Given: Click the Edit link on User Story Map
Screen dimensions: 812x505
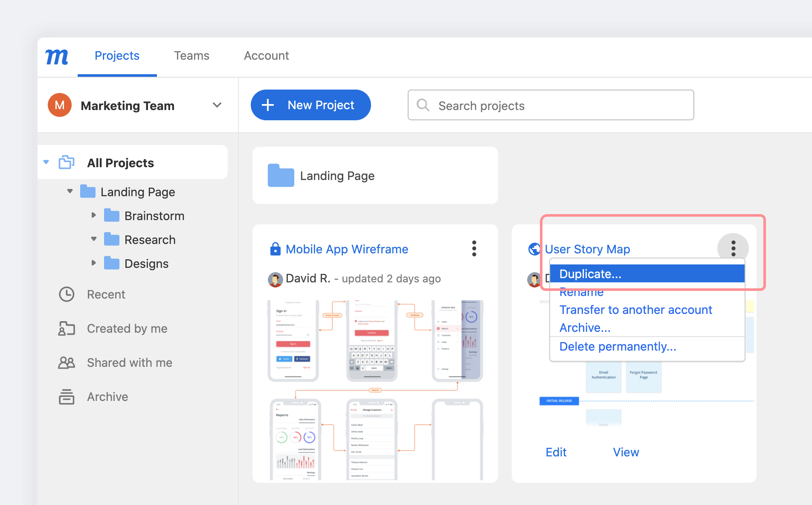Looking at the screenshot, I should pyautogui.click(x=556, y=452).
